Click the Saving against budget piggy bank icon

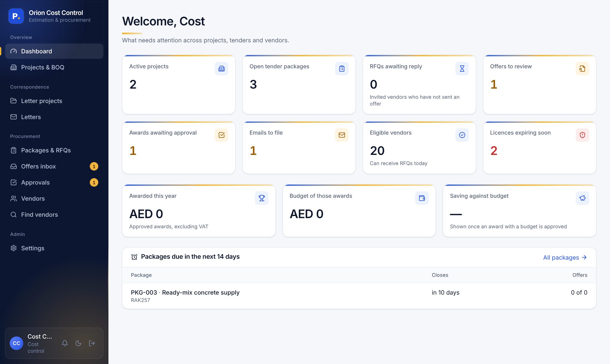[x=582, y=198]
